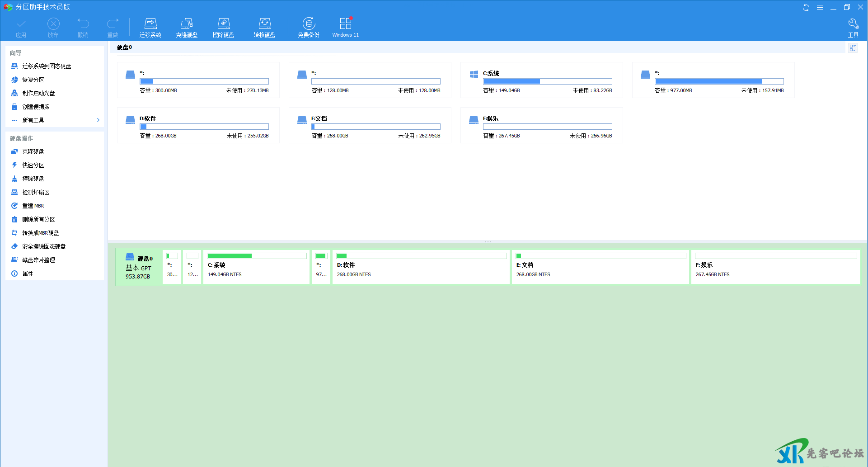Open the 工具 wrench menu
This screenshot has height=467, width=868.
point(853,28)
